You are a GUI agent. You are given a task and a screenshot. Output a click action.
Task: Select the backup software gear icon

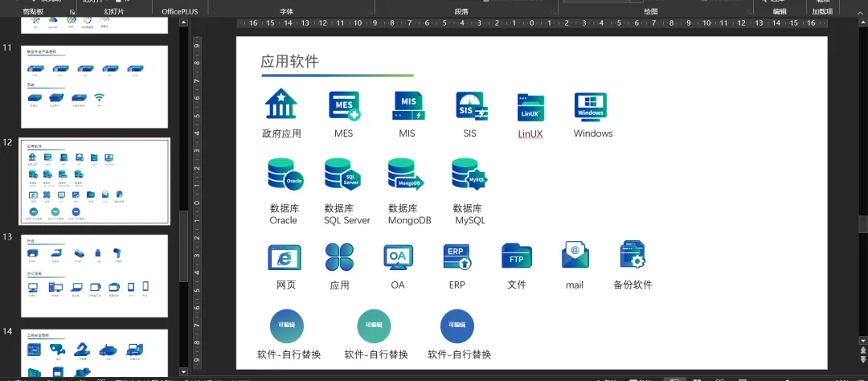pyautogui.click(x=633, y=255)
